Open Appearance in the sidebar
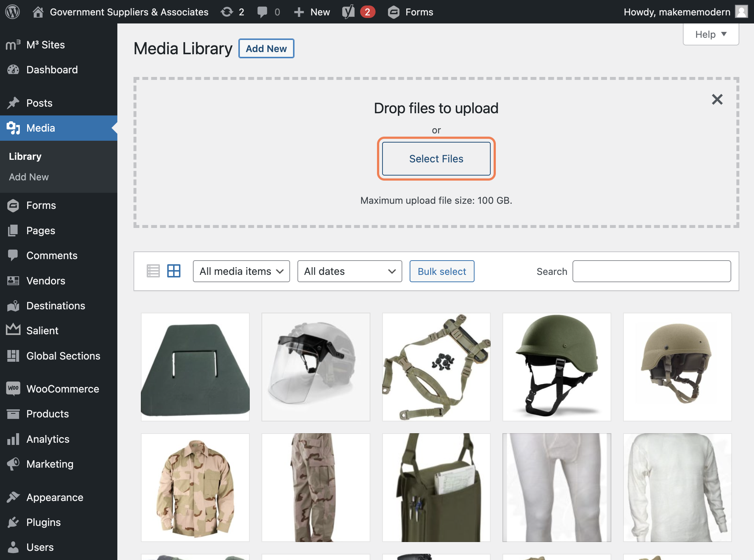754x560 pixels. tap(59, 497)
